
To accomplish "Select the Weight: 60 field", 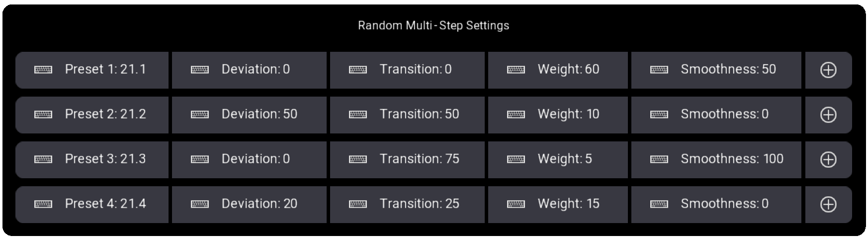I will [558, 70].
